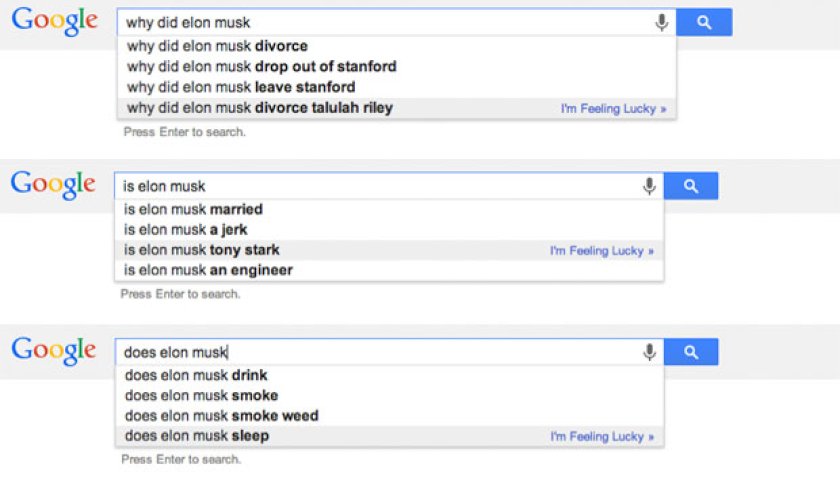840x485 pixels.
Task: Choose 'does elon musk smoke weed' suggestion
Action: tap(221, 416)
